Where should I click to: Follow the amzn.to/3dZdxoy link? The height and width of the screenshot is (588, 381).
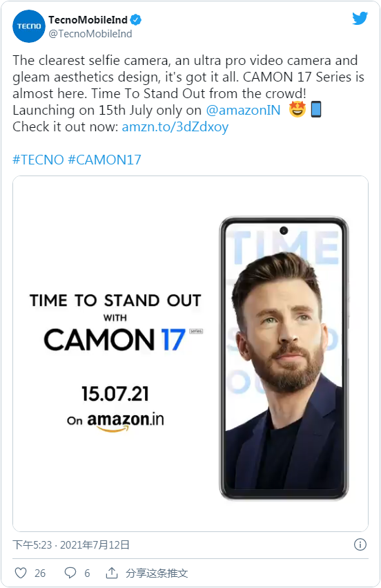175,126
